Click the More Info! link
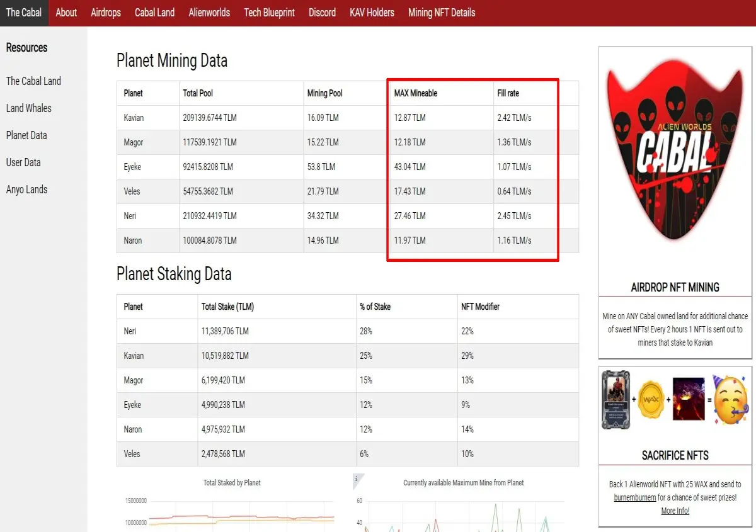756x532 pixels. tap(675, 511)
